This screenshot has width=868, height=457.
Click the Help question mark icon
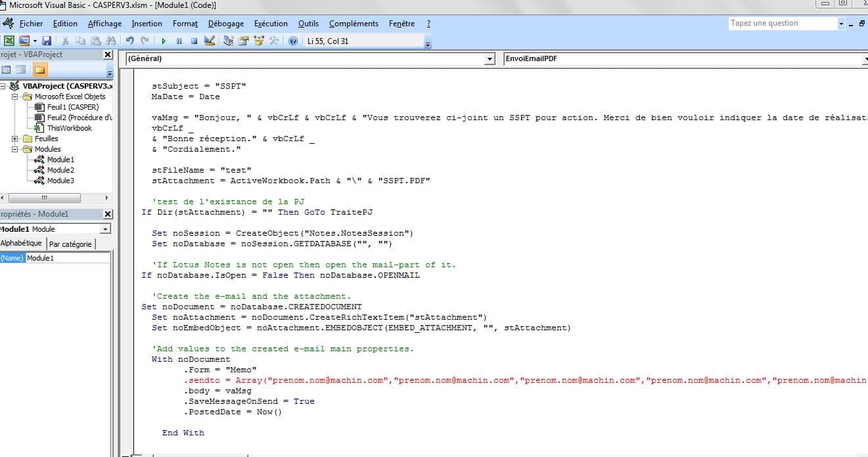[292, 41]
